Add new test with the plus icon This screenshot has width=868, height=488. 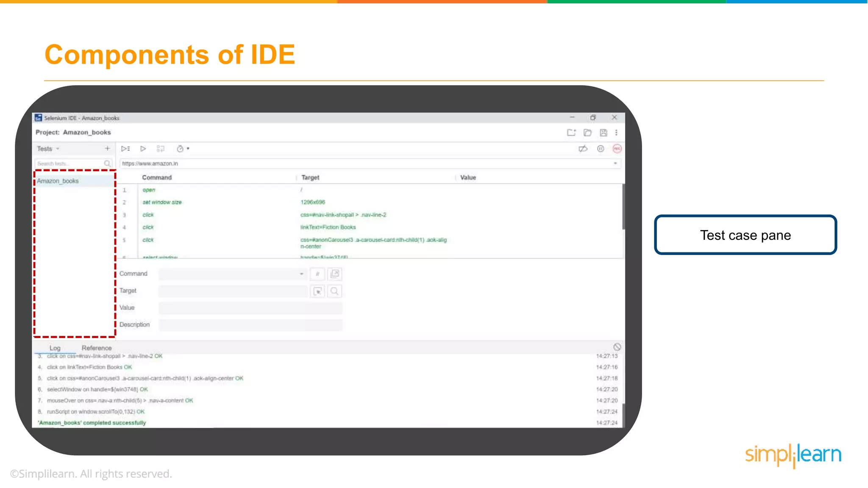tap(107, 148)
